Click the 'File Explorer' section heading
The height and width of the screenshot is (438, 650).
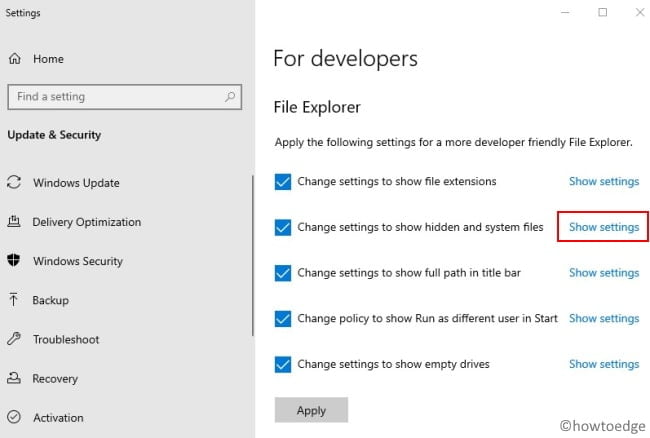[x=317, y=107]
